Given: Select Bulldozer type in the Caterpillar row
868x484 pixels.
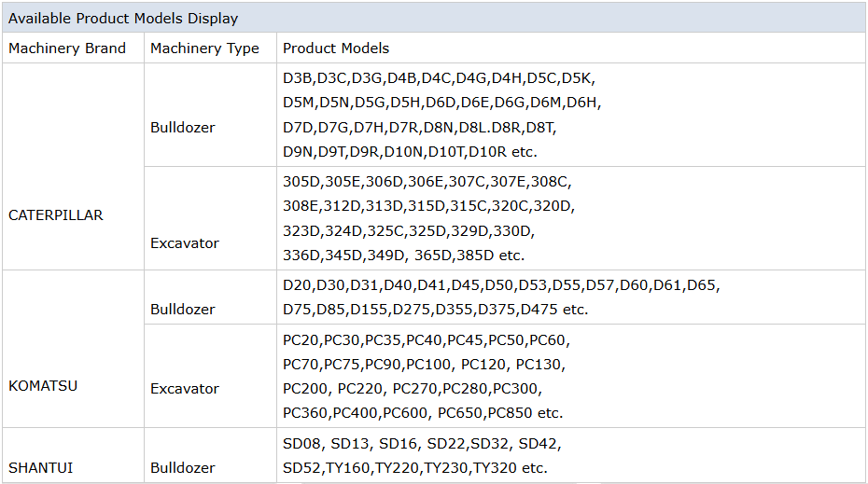Looking at the screenshot, I should [183, 128].
